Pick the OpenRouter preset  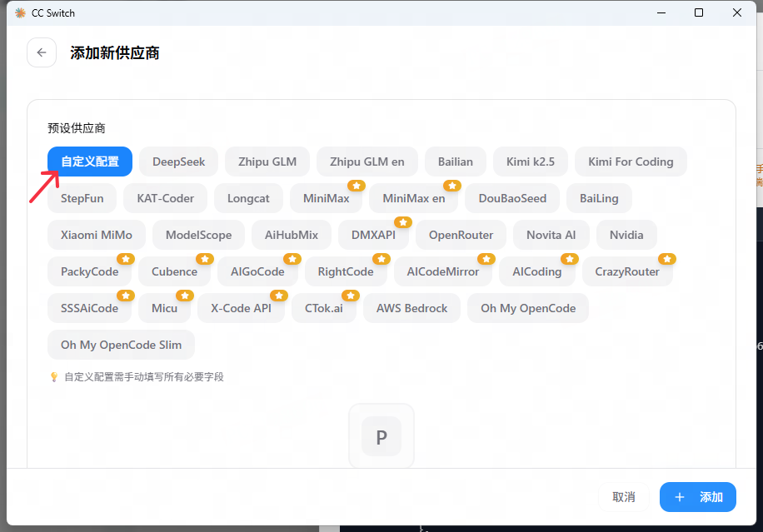pos(461,235)
